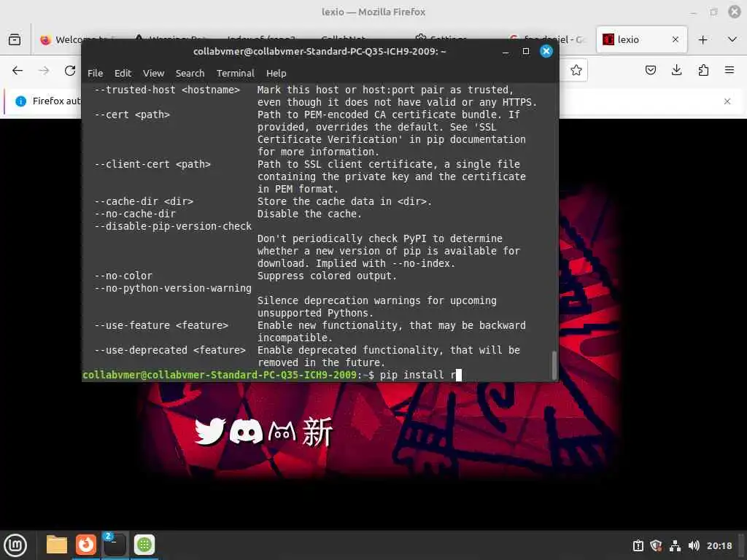Image resolution: width=747 pixels, height=560 pixels.
Task: Click the "--trusted-host <hostname>" option text
Action: click(167, 90)
